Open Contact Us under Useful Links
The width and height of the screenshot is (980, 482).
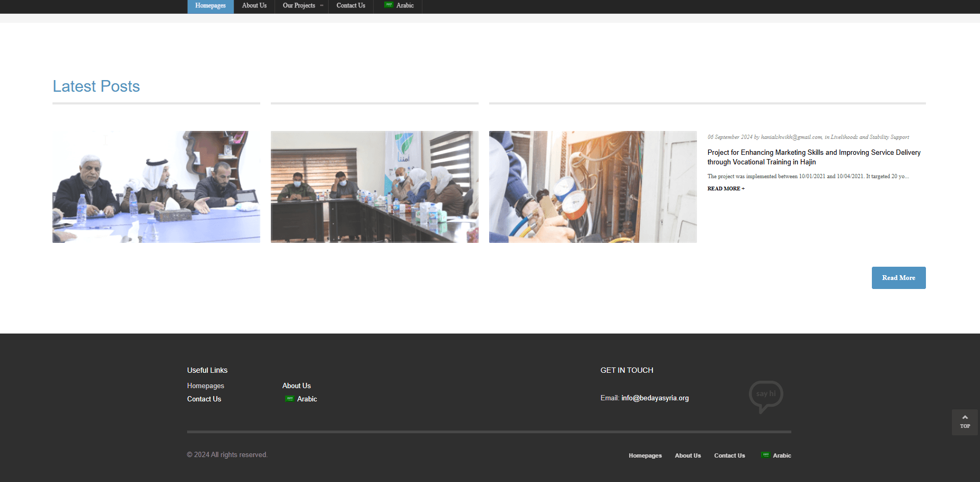tap(204, 399)
